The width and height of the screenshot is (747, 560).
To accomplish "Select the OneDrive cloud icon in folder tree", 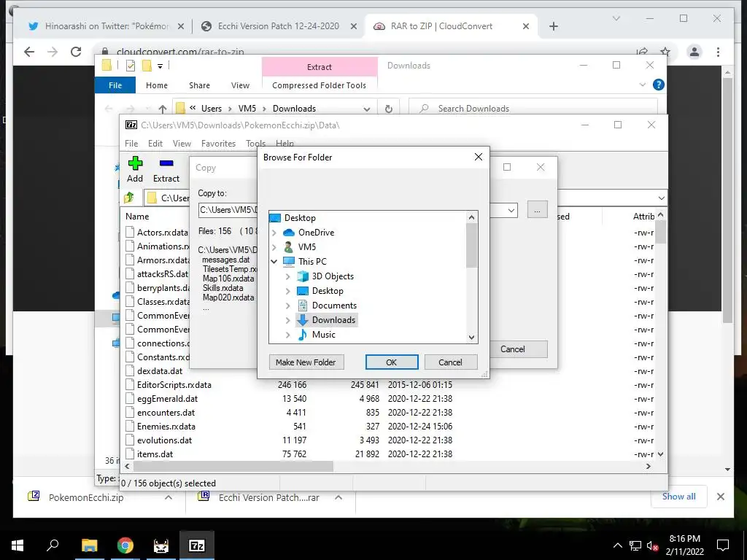I will tap(289, 233).
